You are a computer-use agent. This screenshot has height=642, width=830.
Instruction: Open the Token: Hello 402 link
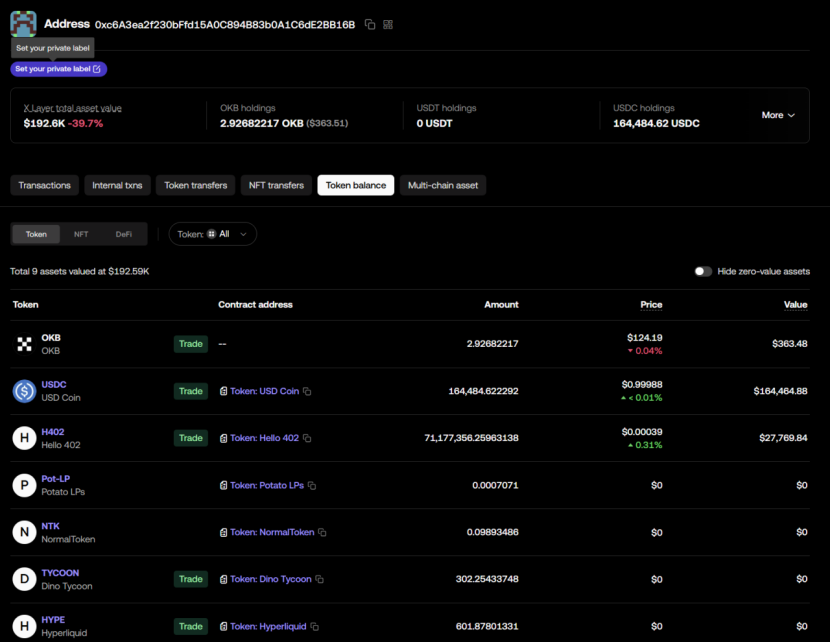(x=264, y=439)
